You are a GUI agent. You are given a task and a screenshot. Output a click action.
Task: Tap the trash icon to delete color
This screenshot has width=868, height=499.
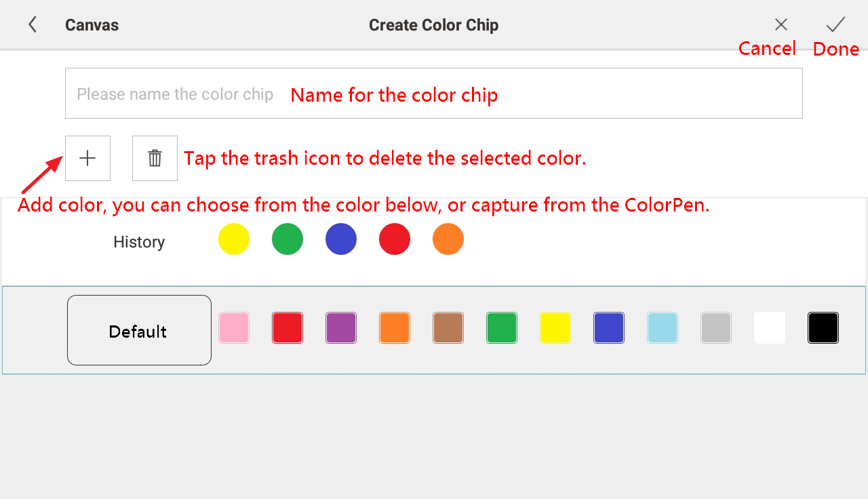tap(155, 159)
